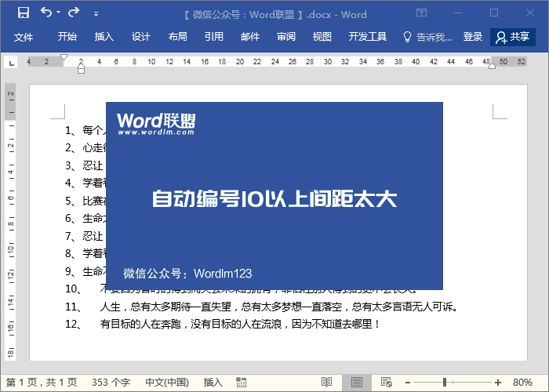549x392 pixels.
Task: Open Customize Quick Access Toolbar dropdown
Action: (x=96, y=14)
